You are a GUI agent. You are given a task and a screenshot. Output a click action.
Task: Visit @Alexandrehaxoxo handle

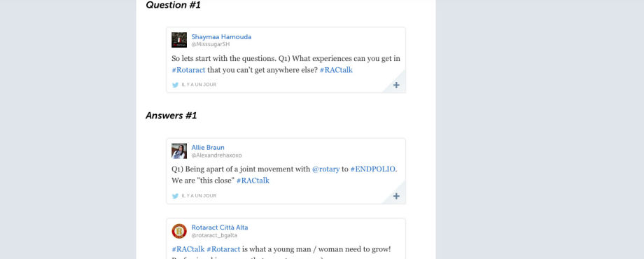pos(216,155)
